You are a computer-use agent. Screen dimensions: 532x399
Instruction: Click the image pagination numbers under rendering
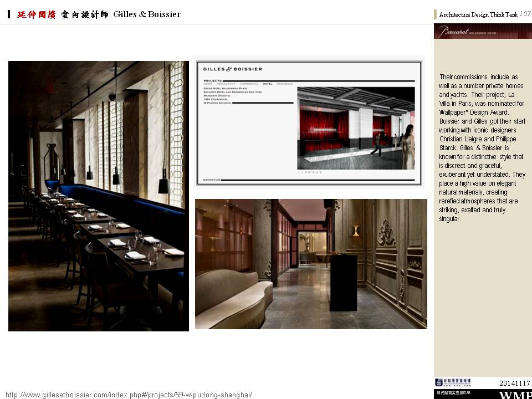pos(310,172)
